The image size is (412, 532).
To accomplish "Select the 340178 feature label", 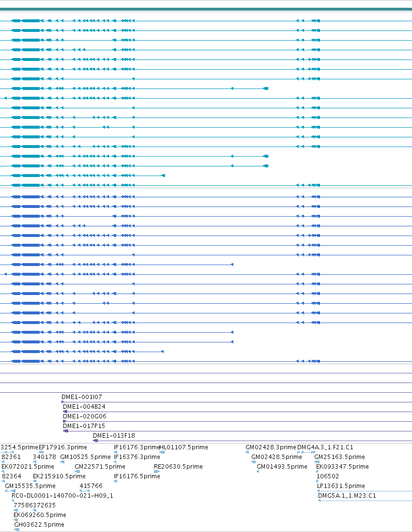I will click(x=45, y=457).
